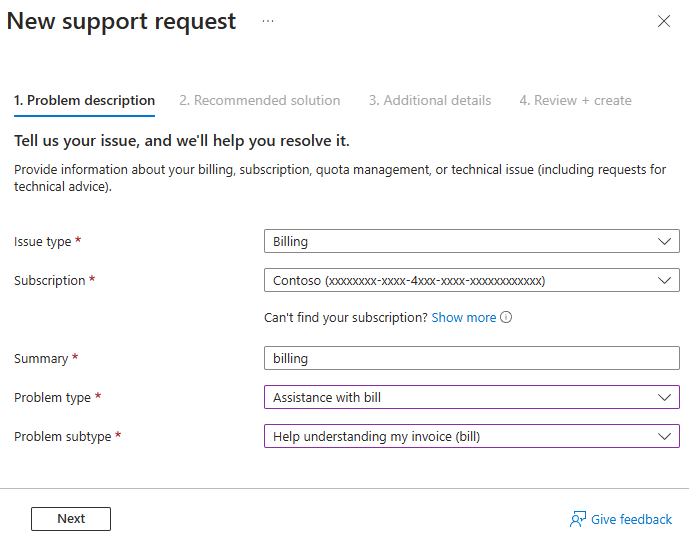Click the info icon beside Show more

[x=506, y=318]
